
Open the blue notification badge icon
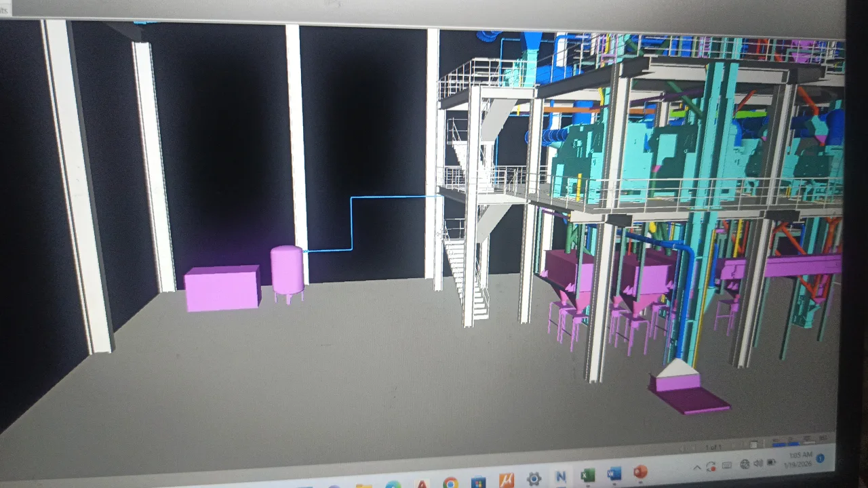[x=820, y=458]
